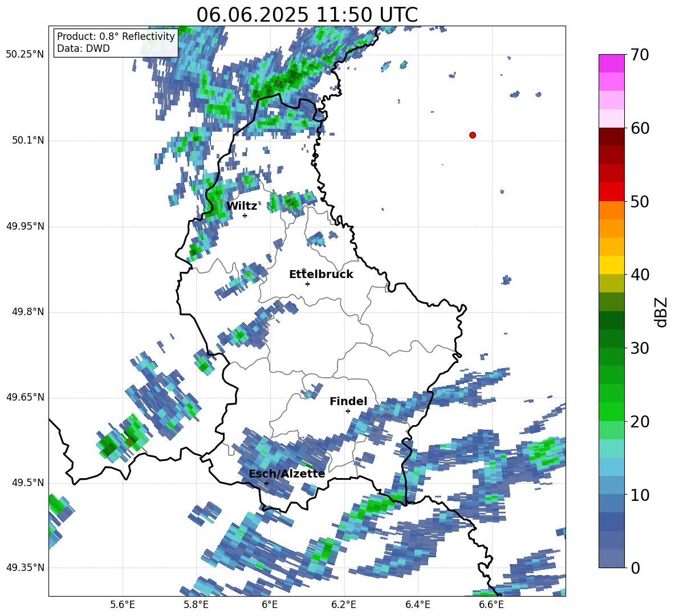Click the 50.1°N latitude label
This screenshot has width=675, height=616.
tap(29, 141)
